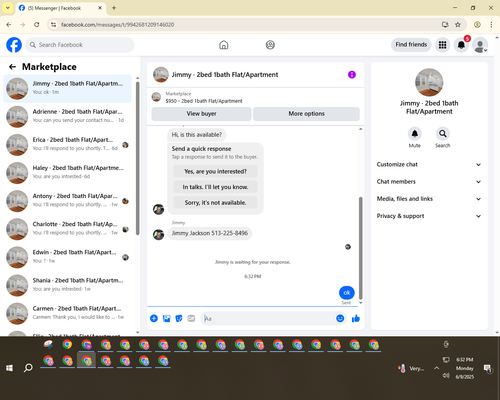This screenshot has width=500, height=400.
Task: Send quick reply Sorry, it's not available.
Action: 215,203
